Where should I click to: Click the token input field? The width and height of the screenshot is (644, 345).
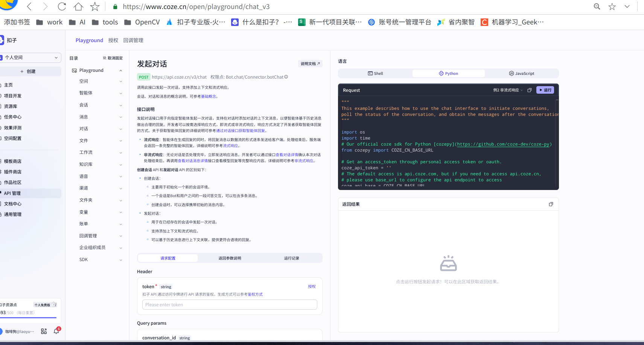point(230,304)
